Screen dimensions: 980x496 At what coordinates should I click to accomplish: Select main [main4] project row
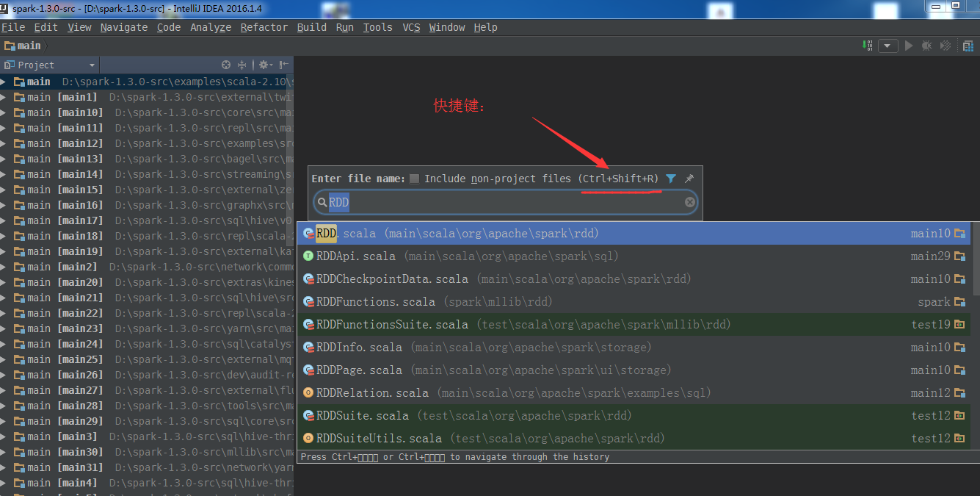147,483
